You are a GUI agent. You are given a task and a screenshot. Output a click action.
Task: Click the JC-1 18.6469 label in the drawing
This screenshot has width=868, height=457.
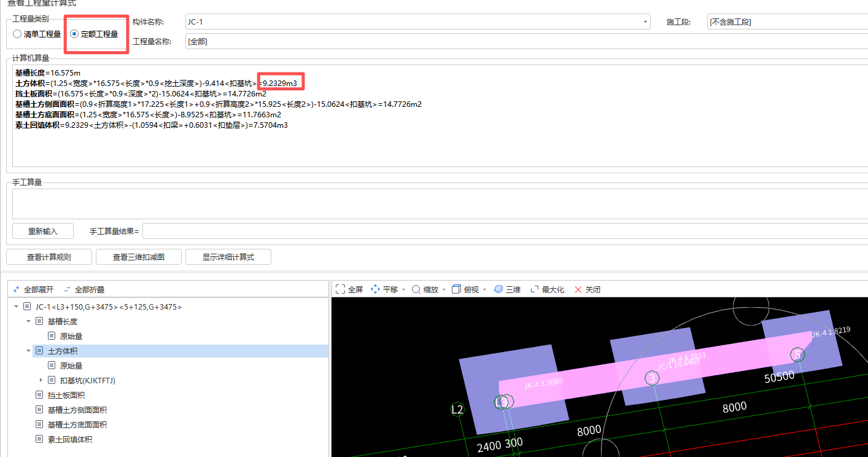678,364
